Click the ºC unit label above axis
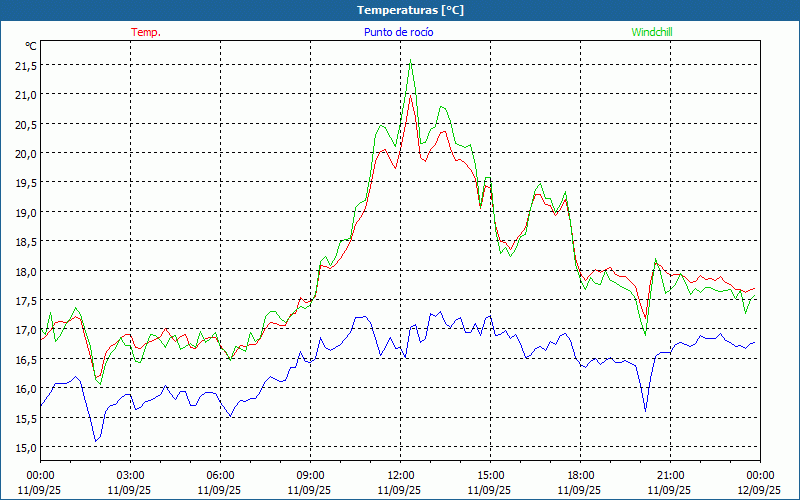Screen dimensions: 800x500 [31, 46]
